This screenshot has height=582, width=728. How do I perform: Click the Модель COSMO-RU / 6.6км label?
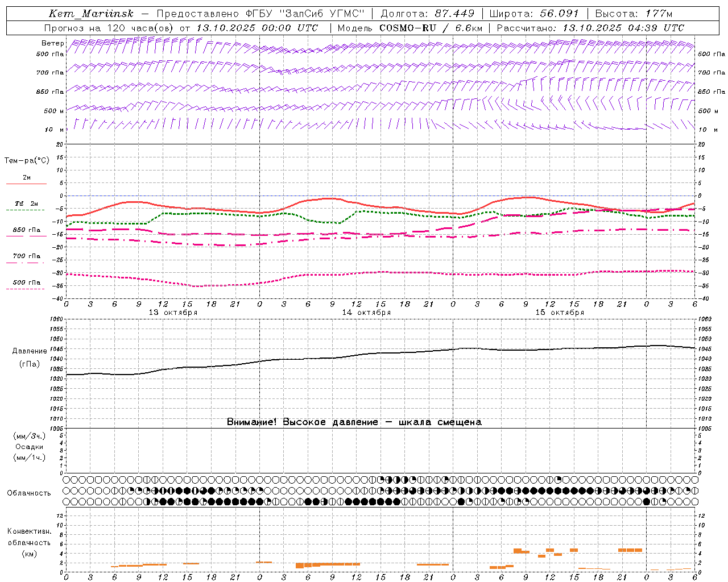click(409, 28)
